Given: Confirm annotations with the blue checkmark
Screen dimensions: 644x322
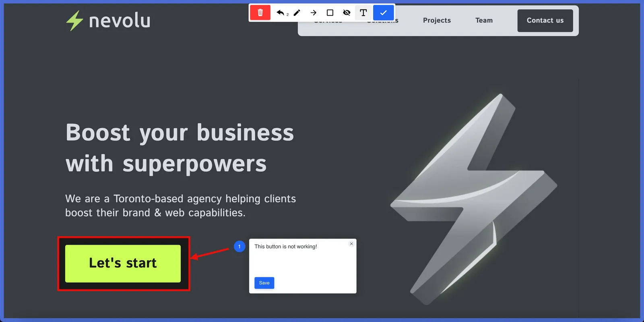Looking at the screenshot, I should [x=383, y=13].
